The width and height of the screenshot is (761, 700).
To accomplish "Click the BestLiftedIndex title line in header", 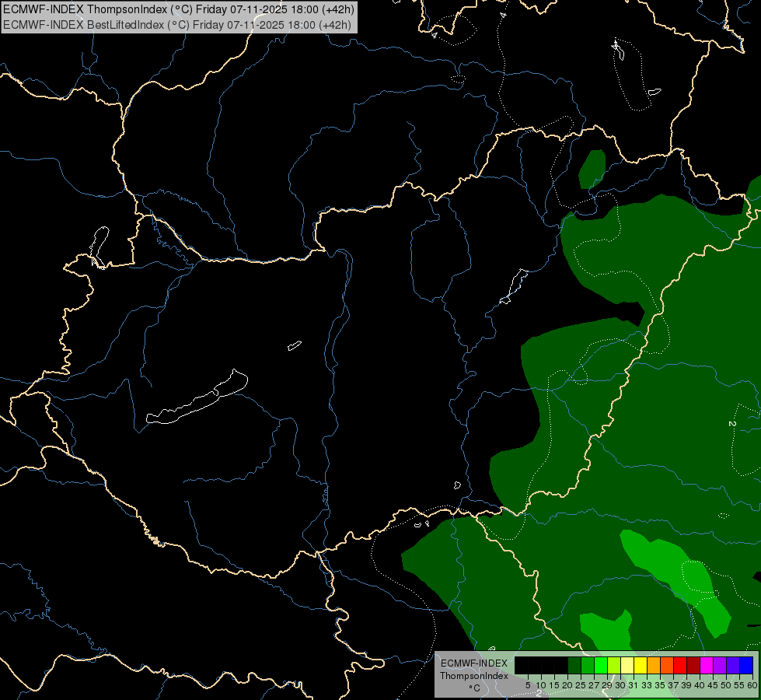I will tap(177, 25).
